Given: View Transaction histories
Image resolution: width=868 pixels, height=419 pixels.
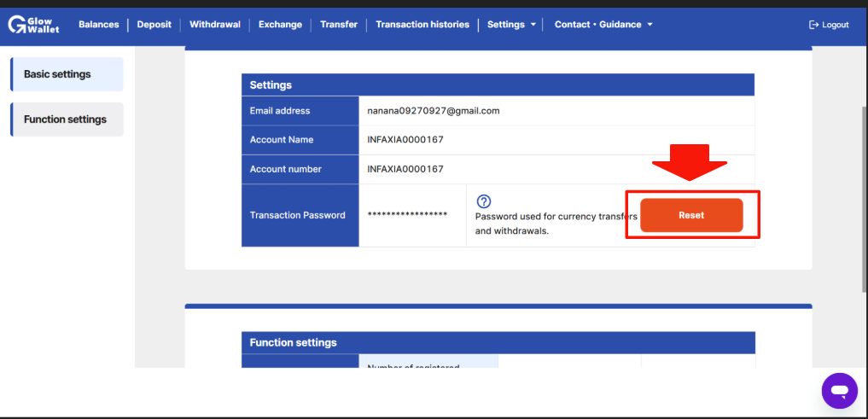Looking at the screenshot, I should (422, 25).
